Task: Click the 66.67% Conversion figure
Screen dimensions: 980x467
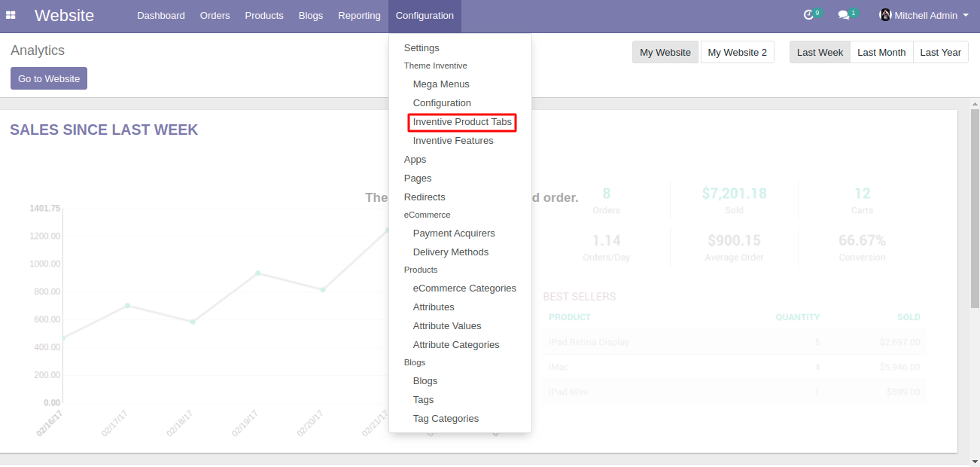Action: (x=863, y=247)
